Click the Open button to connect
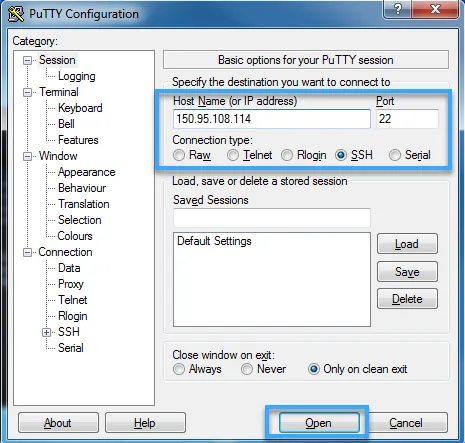Screen dimensions: 465x443 click(319, 423)
